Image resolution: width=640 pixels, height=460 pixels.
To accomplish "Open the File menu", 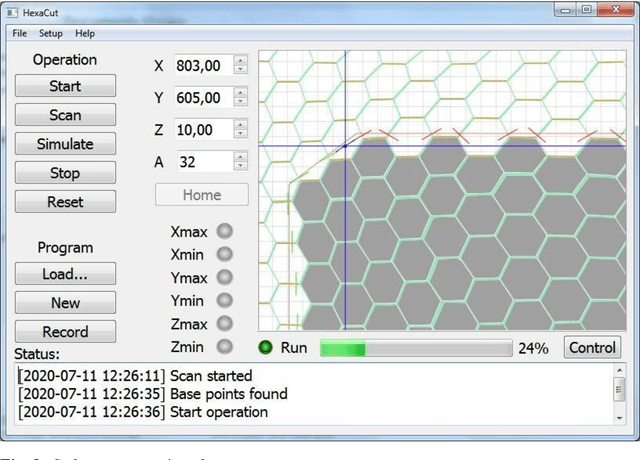I will point(20,33).
